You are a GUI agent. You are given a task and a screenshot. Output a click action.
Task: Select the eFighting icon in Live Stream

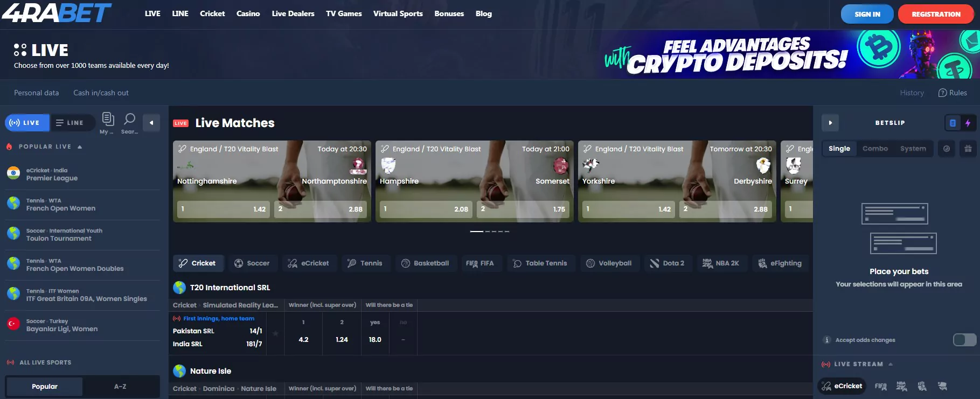coord(922,386)
